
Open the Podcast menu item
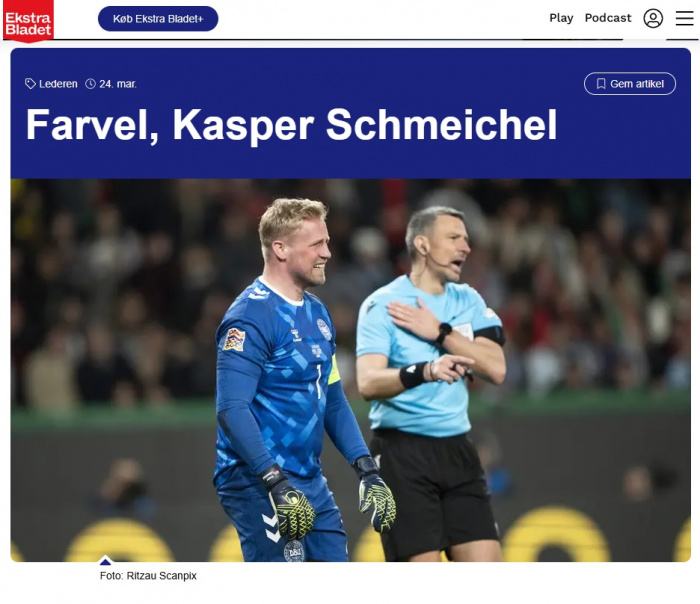pyautogui.click(x=608, y=18)
